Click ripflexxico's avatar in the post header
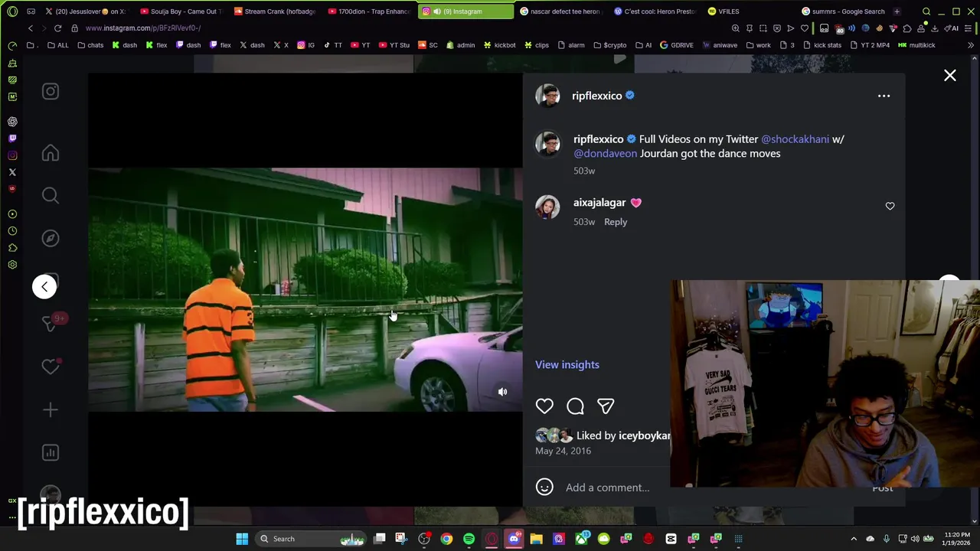 point(547,96)
